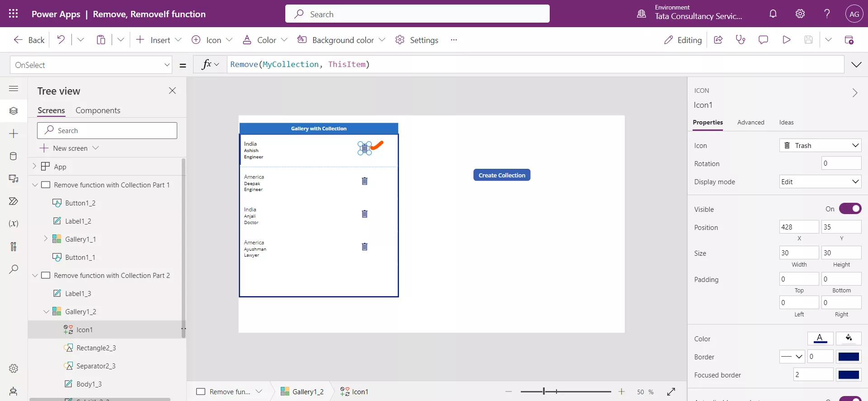Expand the formula bar chevron

[856, 65]
